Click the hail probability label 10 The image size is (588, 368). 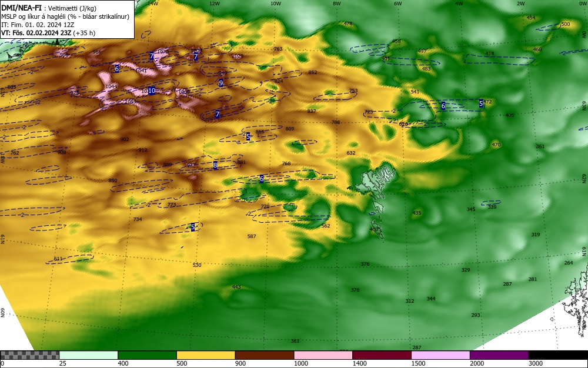tap(152, 91)
